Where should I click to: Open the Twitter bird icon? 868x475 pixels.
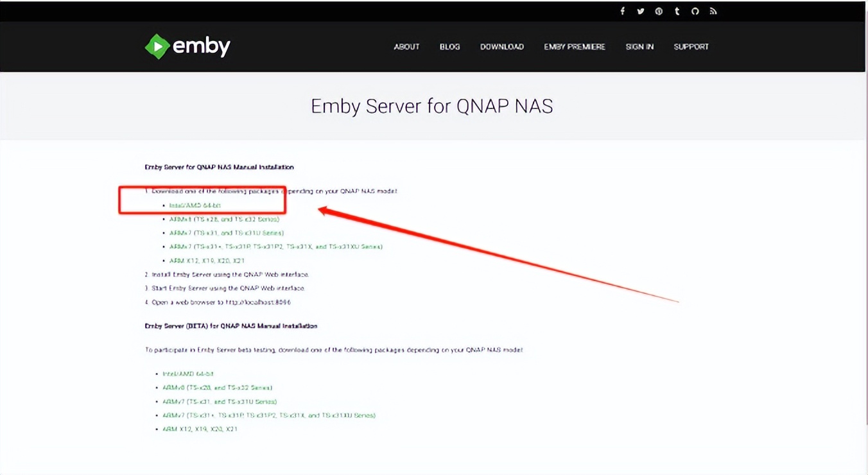click(640, 12)
